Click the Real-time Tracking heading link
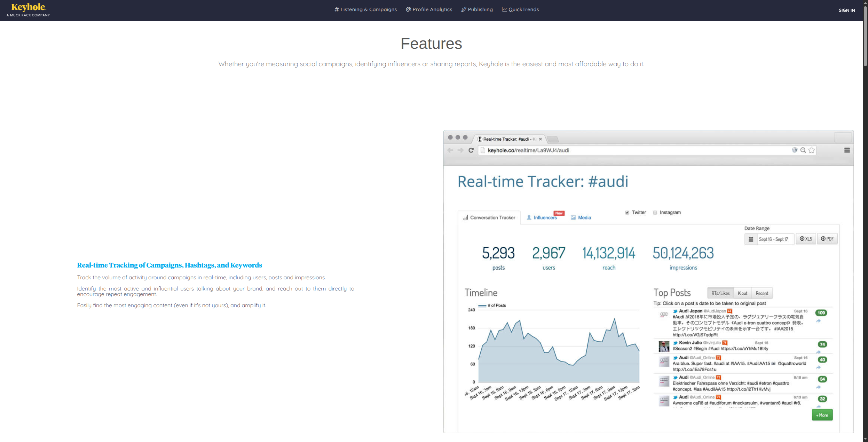Viewport: 868px width, 442px height. [x=169, y=265]
